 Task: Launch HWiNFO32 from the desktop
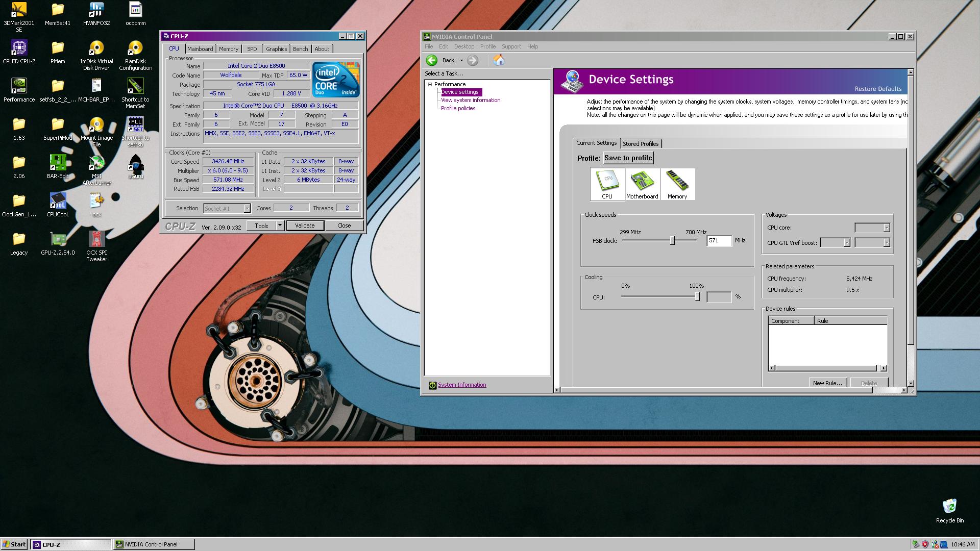click(x=96, y=14)
